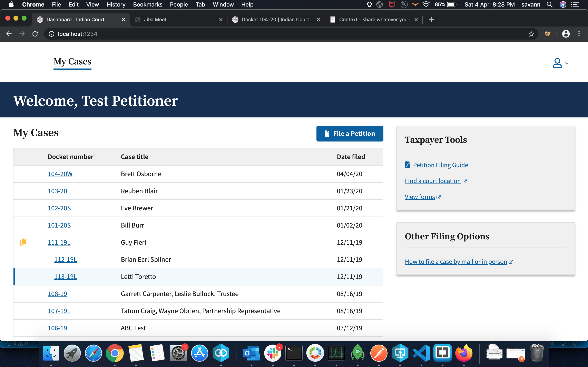Viewport: 588px width, 367px height.
Task: Open the Find a court location link
Action: tap(432, 181)
